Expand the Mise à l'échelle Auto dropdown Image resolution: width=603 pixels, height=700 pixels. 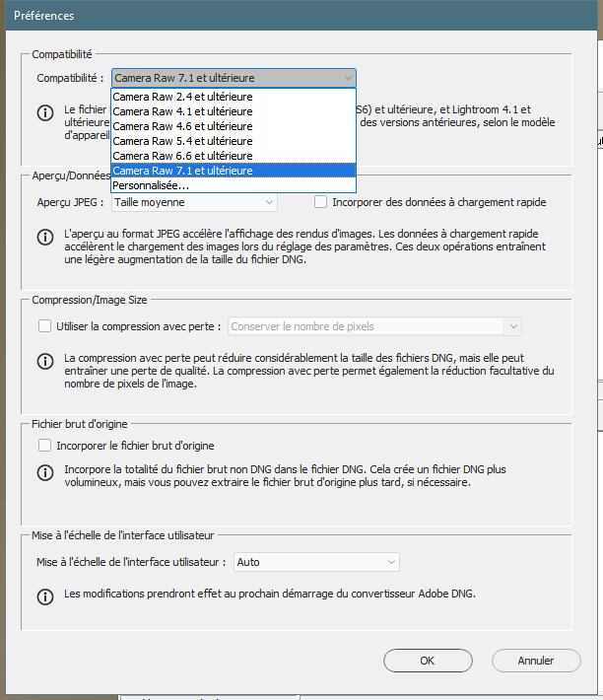(x=315, y=562)
